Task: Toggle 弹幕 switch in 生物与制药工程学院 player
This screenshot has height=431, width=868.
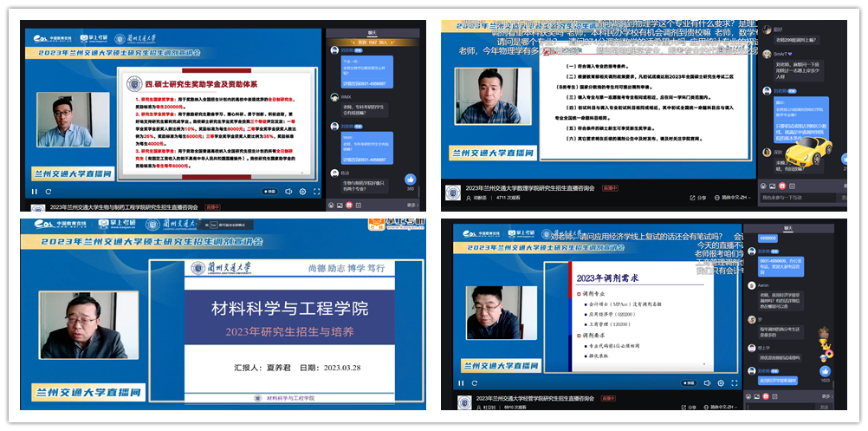Action: (269, 191)
